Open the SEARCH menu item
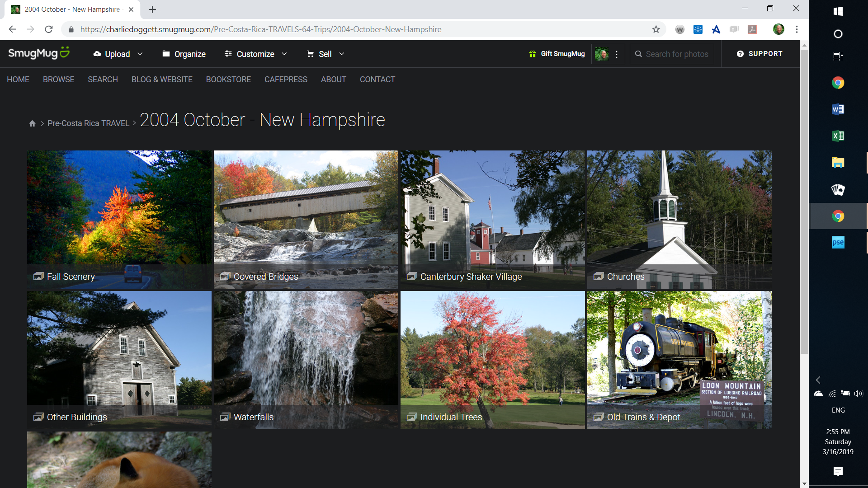Image resolution: width=868 pixels, height=488 pixels. (103, 80)
